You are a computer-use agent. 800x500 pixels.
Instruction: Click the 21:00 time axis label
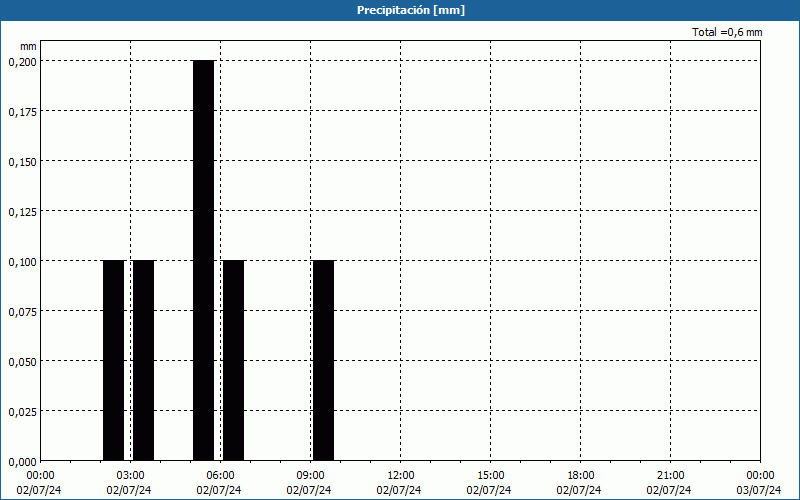click(x=670, y=476)
